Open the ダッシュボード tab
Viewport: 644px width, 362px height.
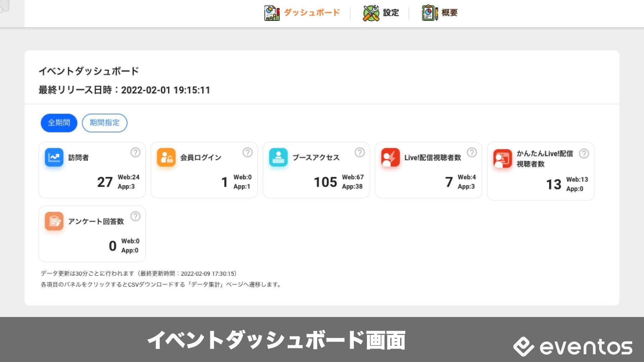(x=312, y=13)
